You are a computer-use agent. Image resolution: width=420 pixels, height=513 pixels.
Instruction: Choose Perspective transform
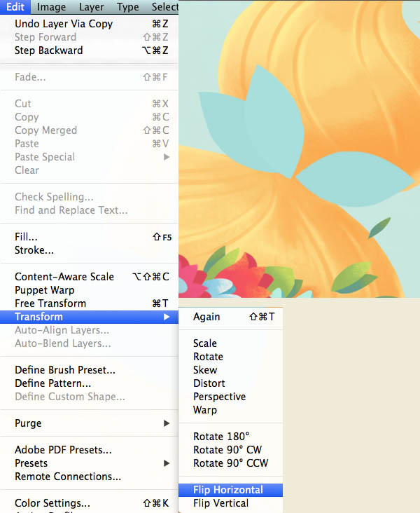(x=219, y=397)
